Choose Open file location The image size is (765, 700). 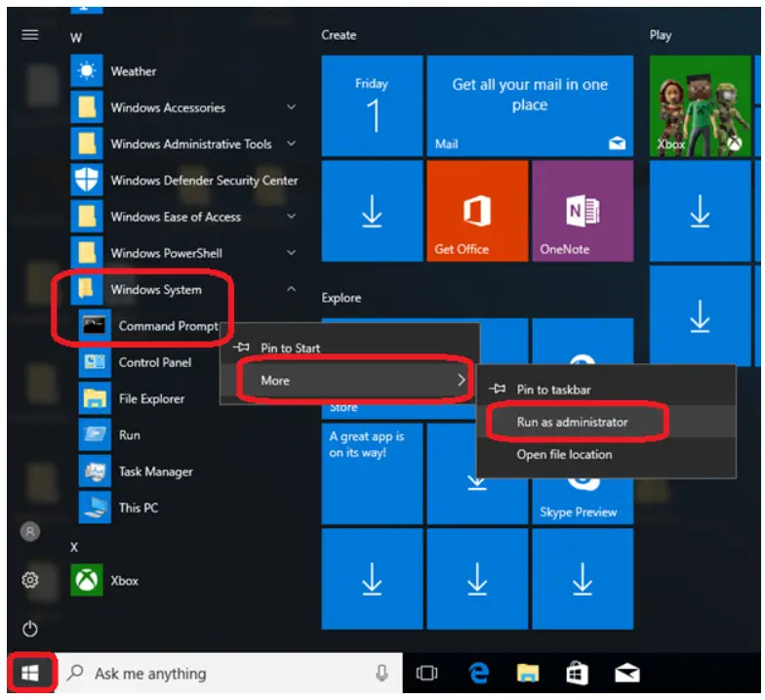[606, 454]
